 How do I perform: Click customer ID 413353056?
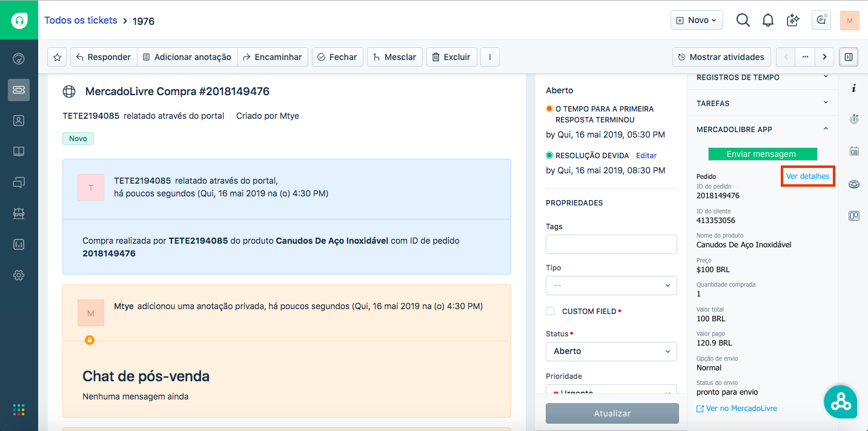(x=716, y=221)
